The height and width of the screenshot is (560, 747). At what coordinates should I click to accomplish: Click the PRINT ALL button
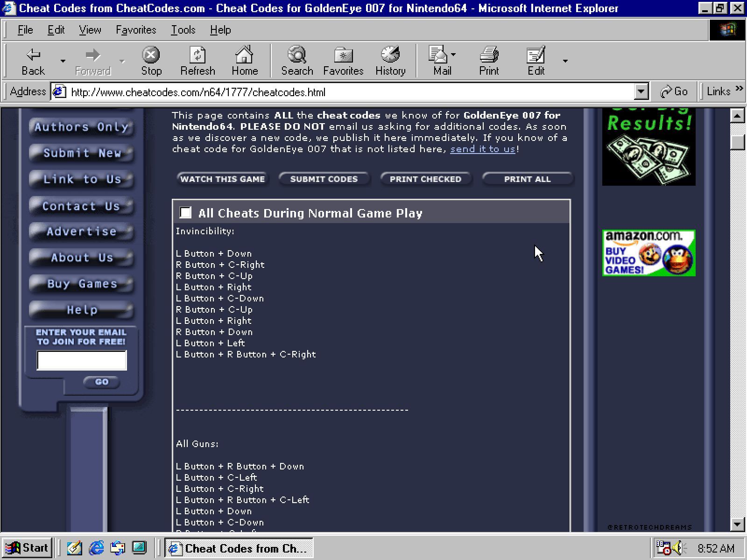point(528,179)
